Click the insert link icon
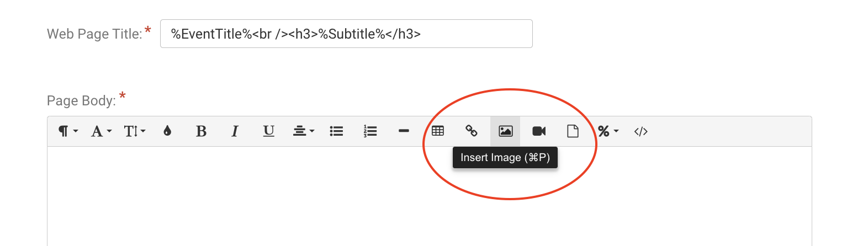Image resolution: width=868 pixels, height=246 pixels. [x=472, y=131]
